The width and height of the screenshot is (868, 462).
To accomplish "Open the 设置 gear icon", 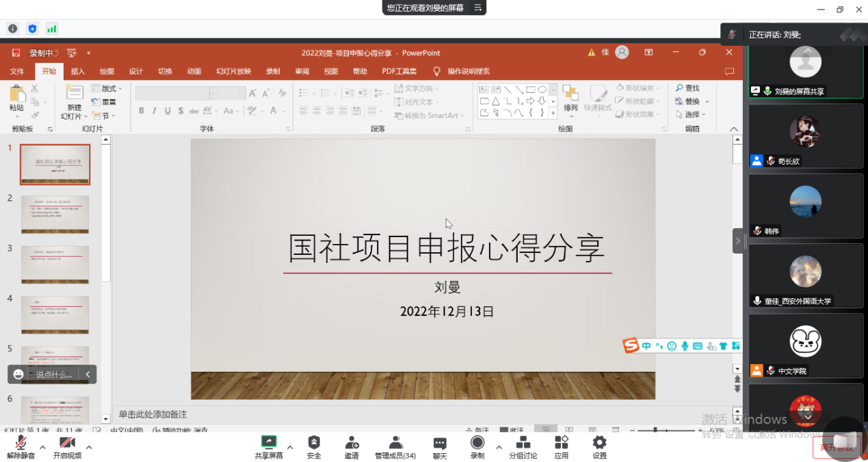I will (599, 443).
